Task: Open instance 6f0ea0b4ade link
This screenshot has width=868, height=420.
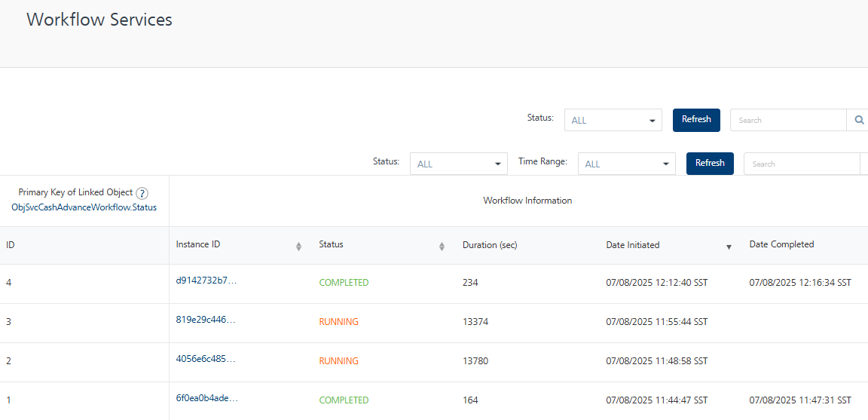Action: (206, 398)
